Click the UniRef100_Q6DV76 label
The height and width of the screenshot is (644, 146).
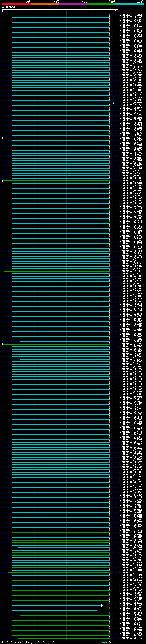(x=131, y=37)
